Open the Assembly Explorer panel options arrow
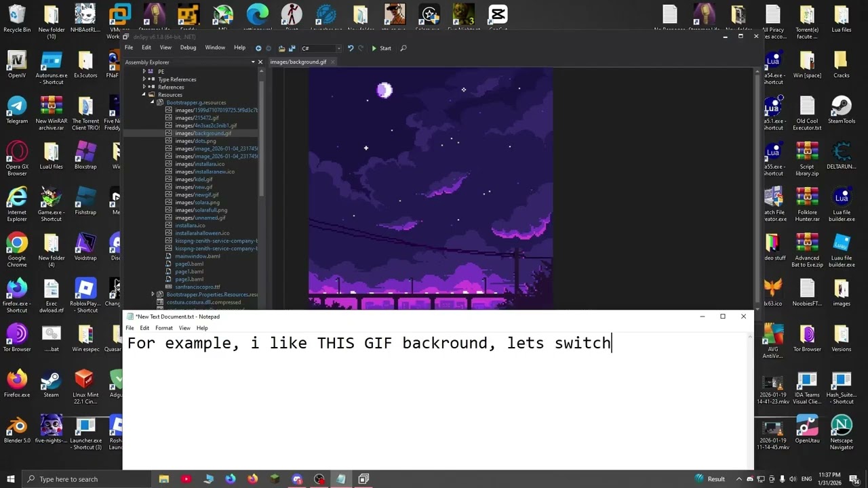868x488 pixels. click(253, 62)
